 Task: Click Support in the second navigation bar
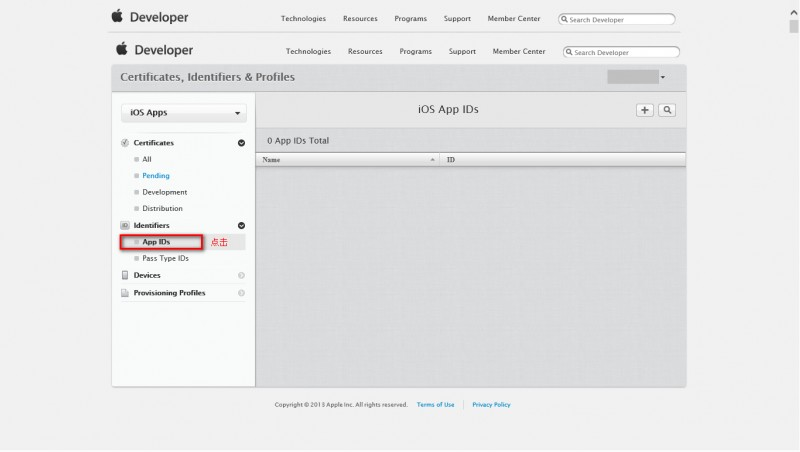tap(462, 52)
